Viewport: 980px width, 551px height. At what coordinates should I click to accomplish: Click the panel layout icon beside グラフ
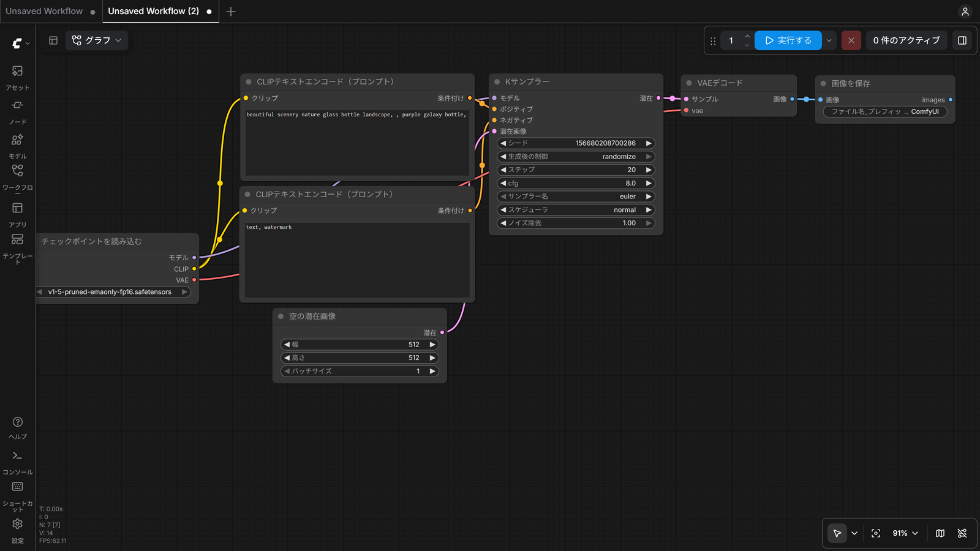[x=53, y=40]
